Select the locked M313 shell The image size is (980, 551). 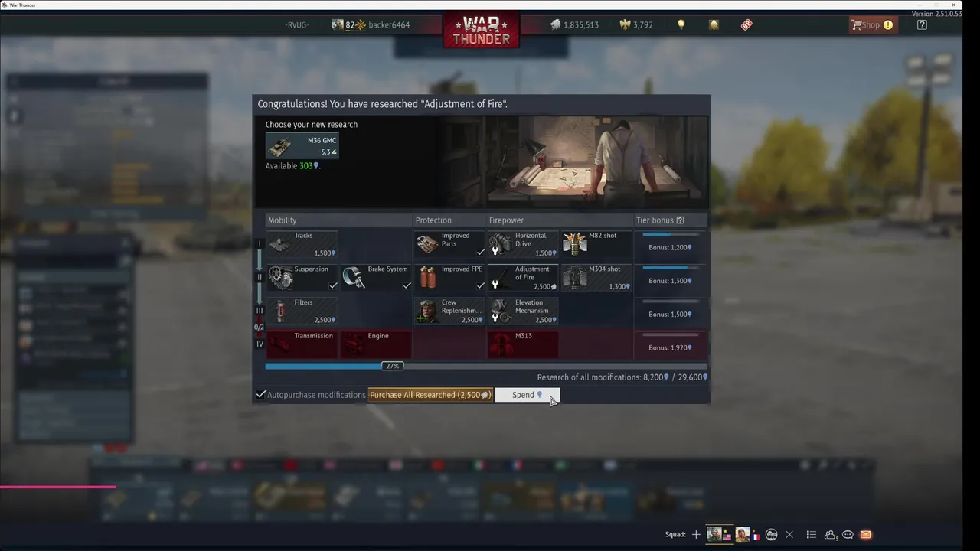tap(524, 344)
